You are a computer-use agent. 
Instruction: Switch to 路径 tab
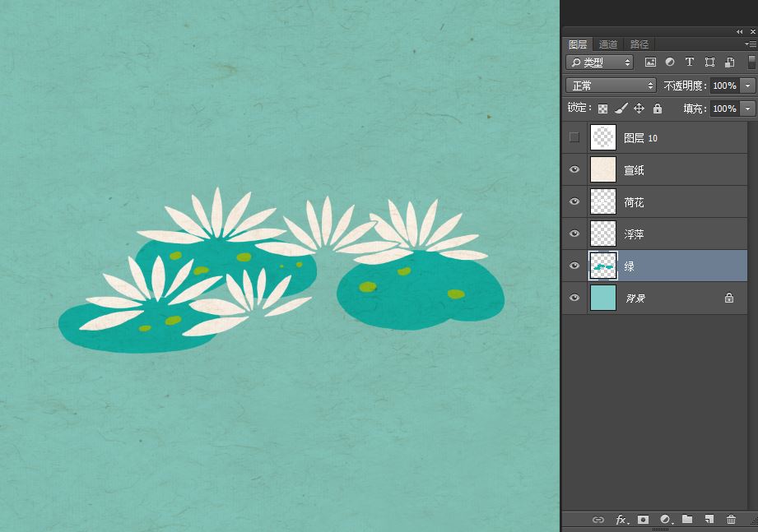639,44
